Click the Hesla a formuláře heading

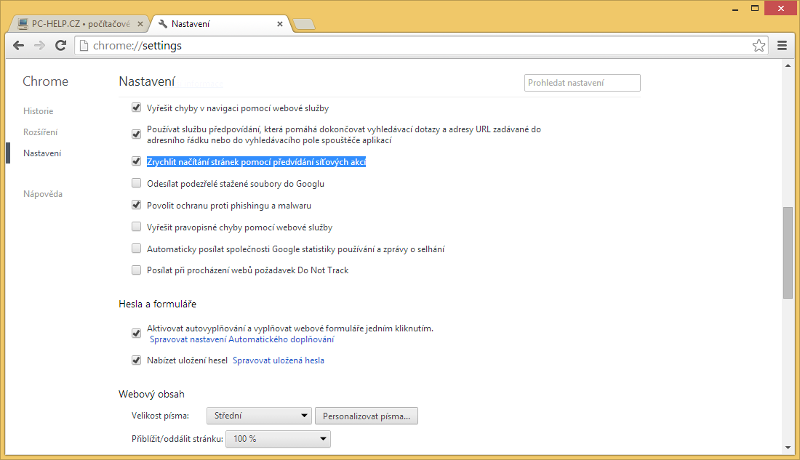(x=157, y=304)
